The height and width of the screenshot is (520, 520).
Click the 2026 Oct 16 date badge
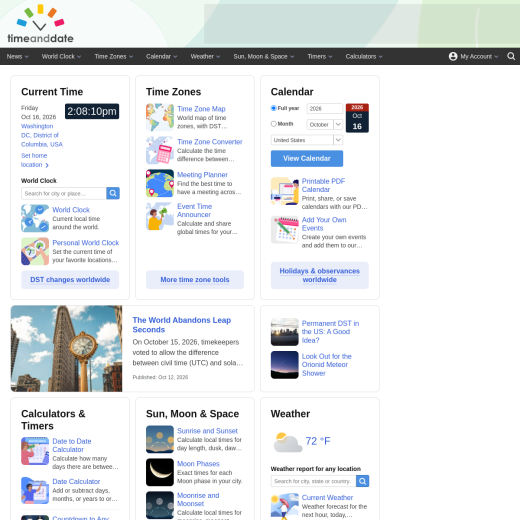[357, 118]
